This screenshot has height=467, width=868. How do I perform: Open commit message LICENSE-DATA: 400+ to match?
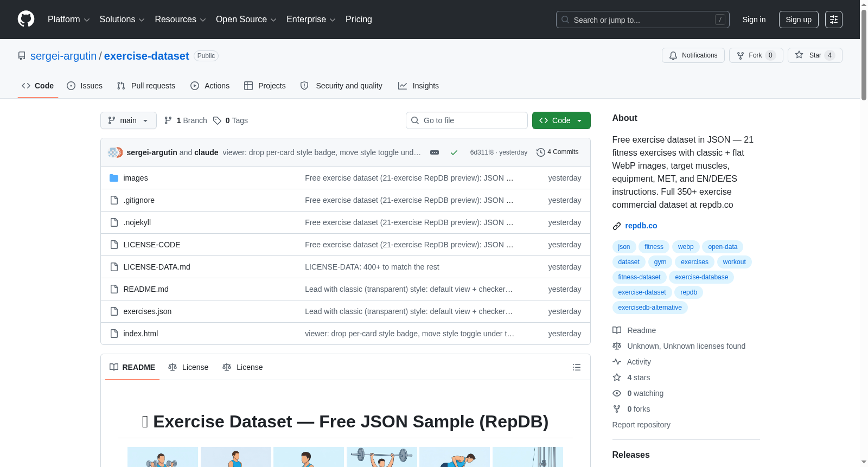(x=372, y=267)
